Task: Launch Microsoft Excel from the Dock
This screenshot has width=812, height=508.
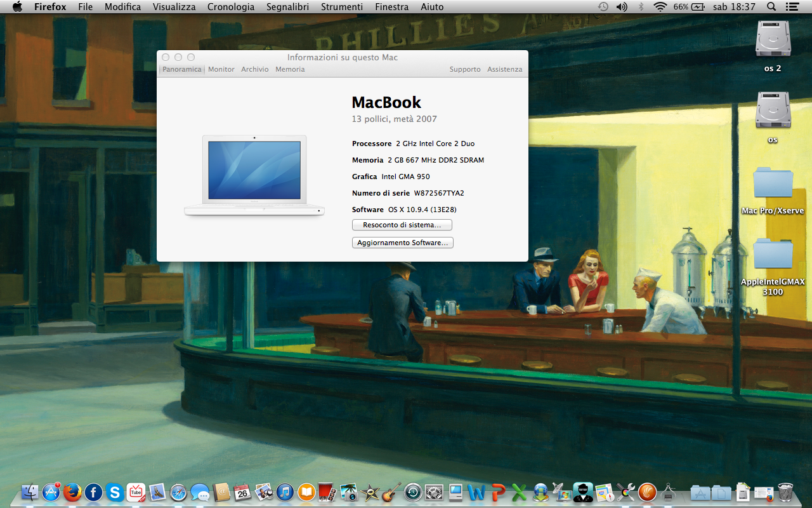Action: click(x=519, y=492)
